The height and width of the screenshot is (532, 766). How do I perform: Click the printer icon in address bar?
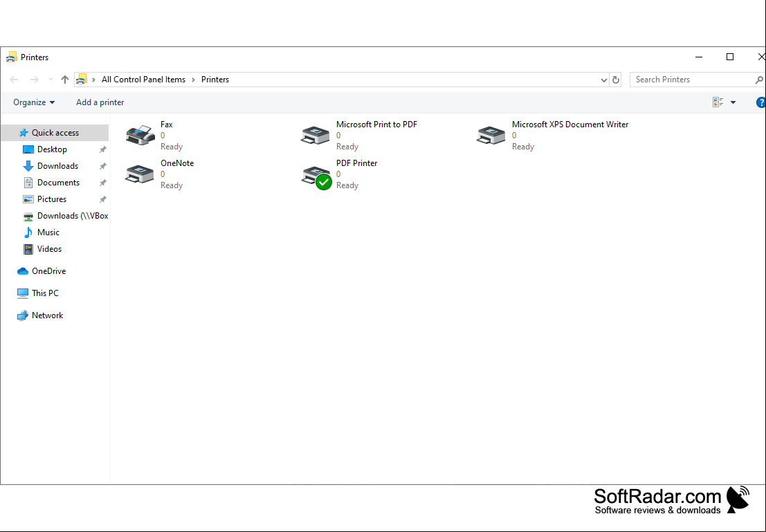pyautogui.click(x=82, y=79)
